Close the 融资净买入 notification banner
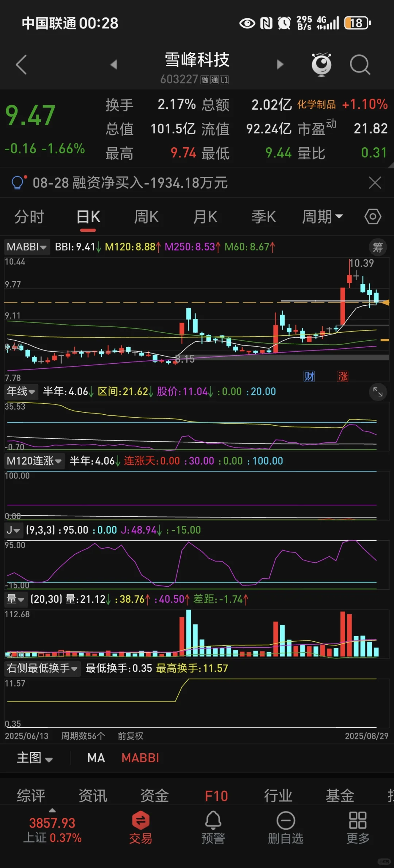 375,183
